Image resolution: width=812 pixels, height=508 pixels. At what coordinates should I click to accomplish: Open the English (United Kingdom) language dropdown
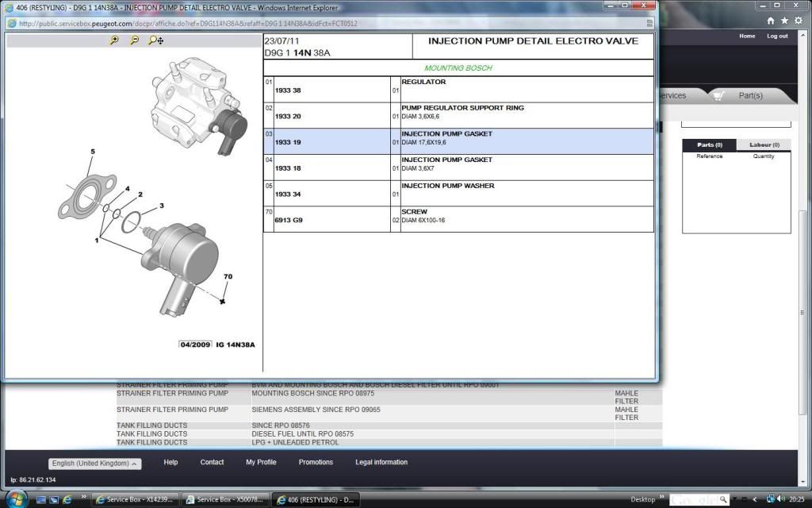(x=95, y=464)
